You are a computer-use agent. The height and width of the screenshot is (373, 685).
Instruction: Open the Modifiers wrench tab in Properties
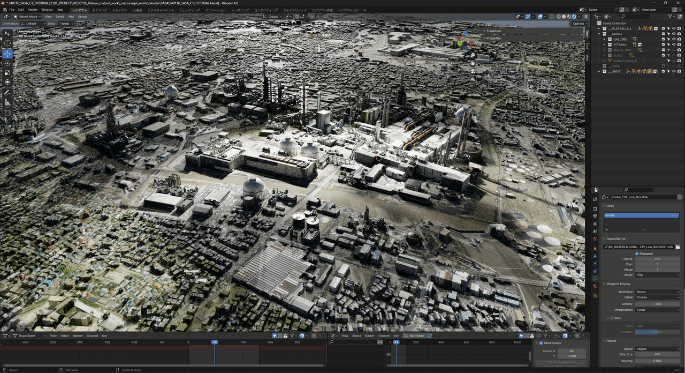[595, 256]
